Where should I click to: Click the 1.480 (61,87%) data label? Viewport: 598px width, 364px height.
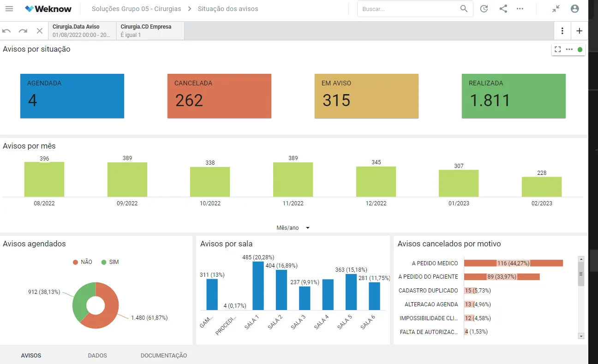pyautogui.click(x=149, y=318)
